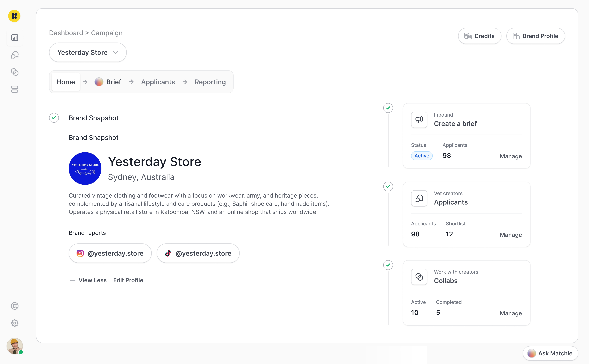
Task: Open the Yesterday Store campaign dropdown
Action: pyautogui.click(x=88, y=52)
